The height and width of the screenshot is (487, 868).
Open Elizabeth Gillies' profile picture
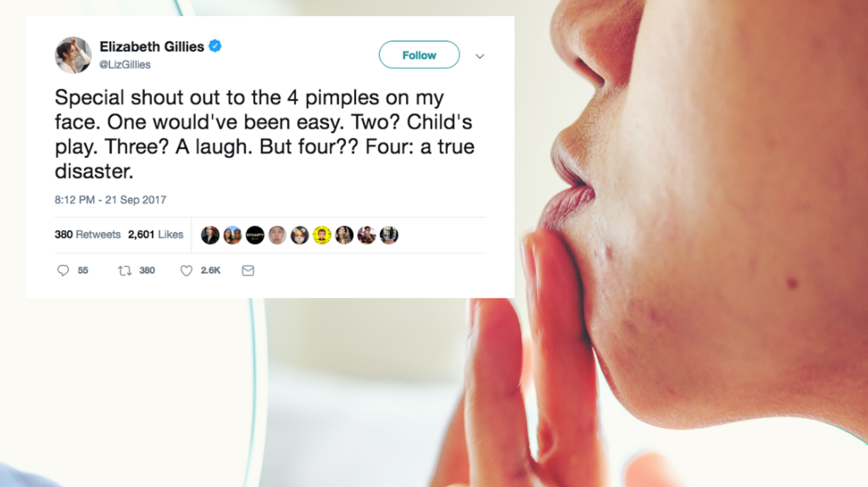click(73, 55)
